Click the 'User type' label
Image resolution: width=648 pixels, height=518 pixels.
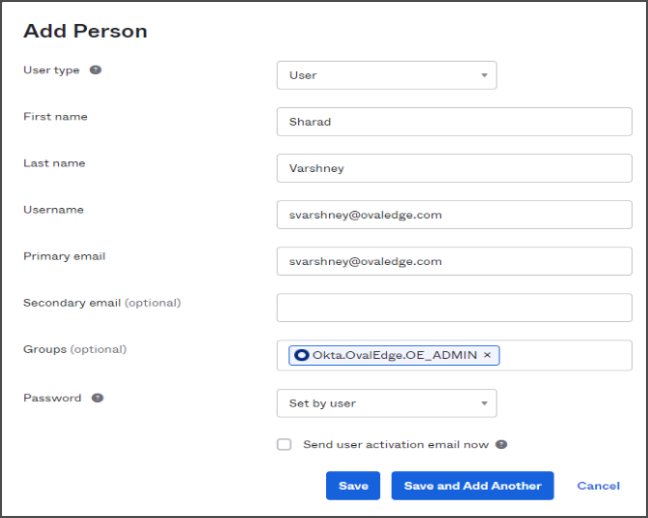[51, 70]
